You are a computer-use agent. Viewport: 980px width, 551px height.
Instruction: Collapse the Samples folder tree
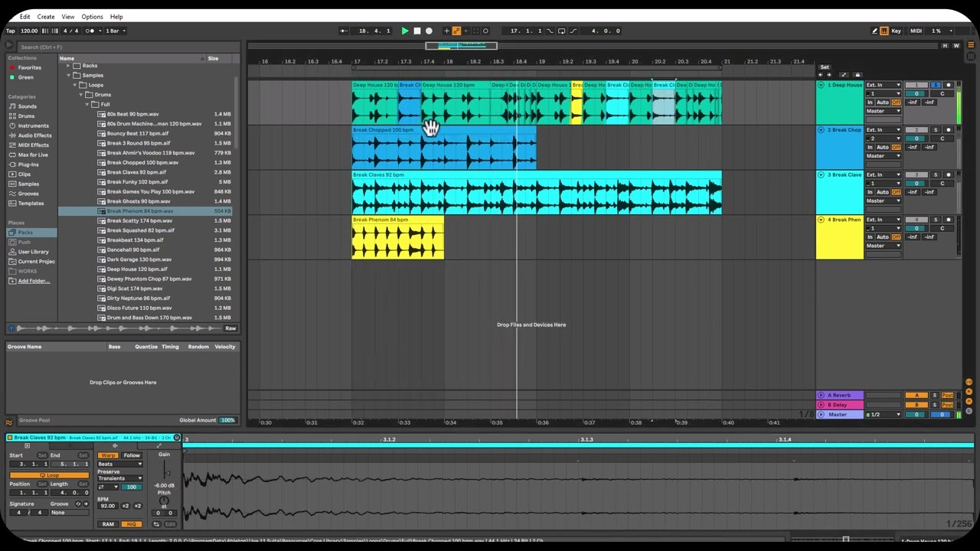point(68,75)
